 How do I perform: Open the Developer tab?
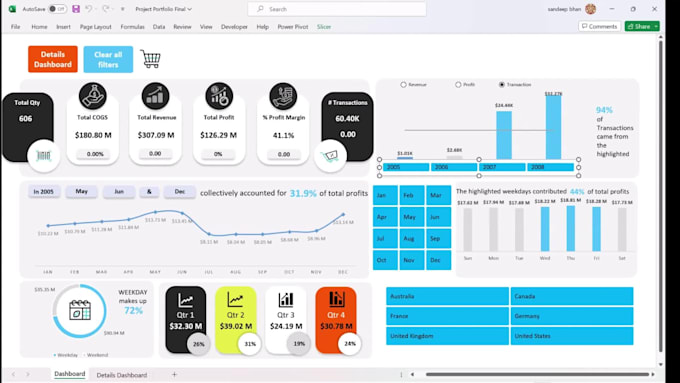coord(234,26)
